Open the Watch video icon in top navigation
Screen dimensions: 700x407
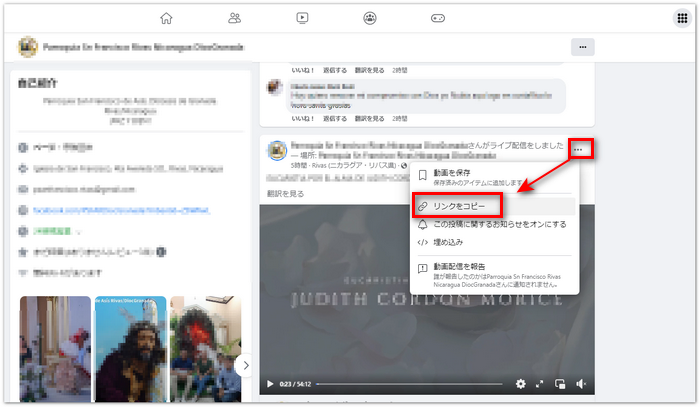pyautogui.click(x=302, y=18)
